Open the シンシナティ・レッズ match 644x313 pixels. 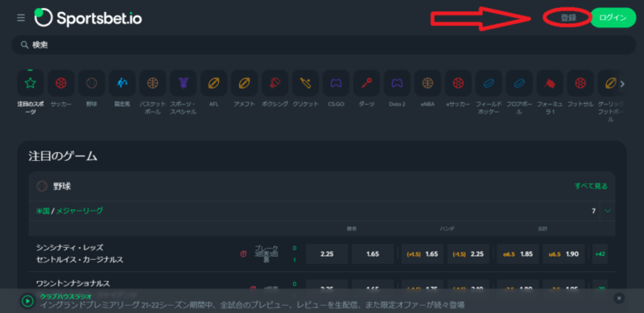coord(70,248)
